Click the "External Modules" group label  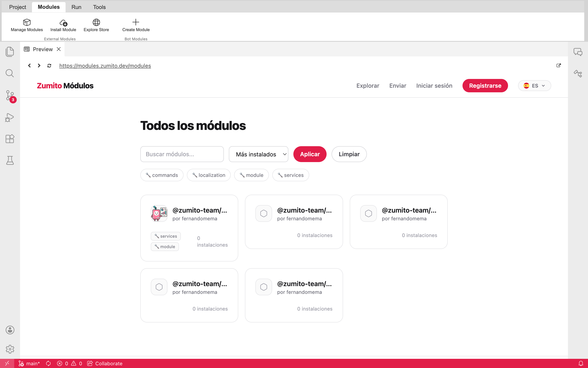pos(60,39)
